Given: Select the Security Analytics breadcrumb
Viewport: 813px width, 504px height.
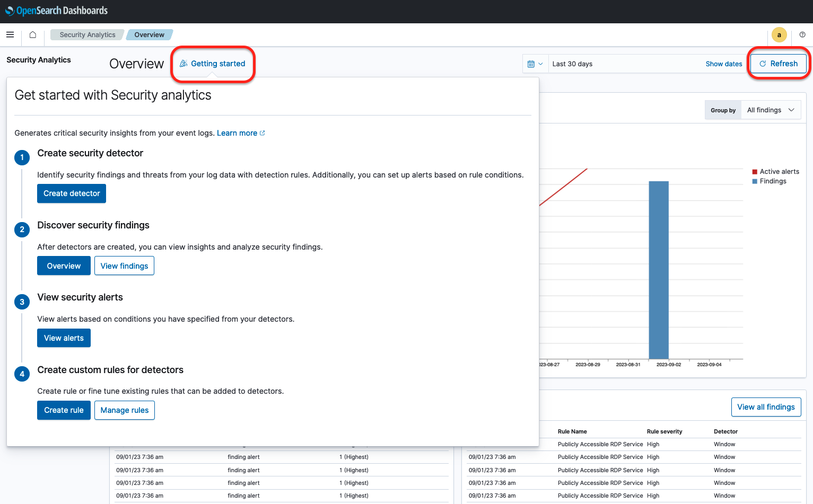Looking at the screenshot, I should click(87, 34).
